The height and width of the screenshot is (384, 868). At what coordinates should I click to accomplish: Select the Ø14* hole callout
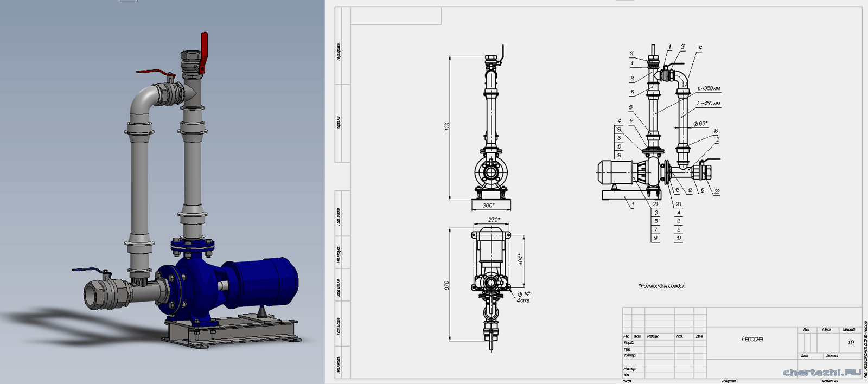[524, 294]
